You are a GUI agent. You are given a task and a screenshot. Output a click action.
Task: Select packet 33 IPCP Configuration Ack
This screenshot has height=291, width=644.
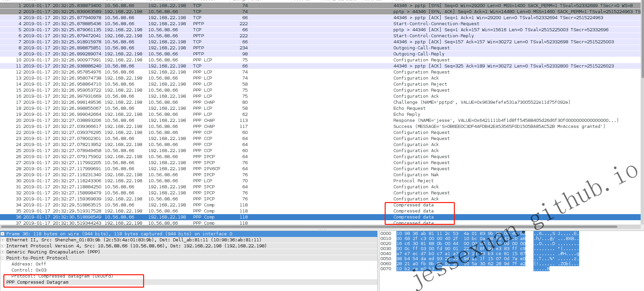coord(320,199)
